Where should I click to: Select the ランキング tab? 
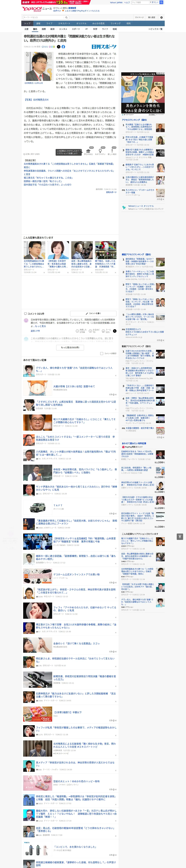click(x=115, y=23)
